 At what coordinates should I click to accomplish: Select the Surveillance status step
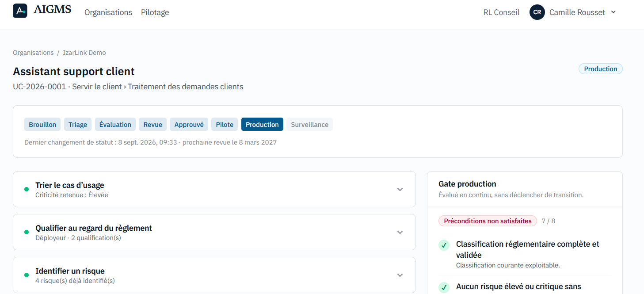[x=309, y=124]
